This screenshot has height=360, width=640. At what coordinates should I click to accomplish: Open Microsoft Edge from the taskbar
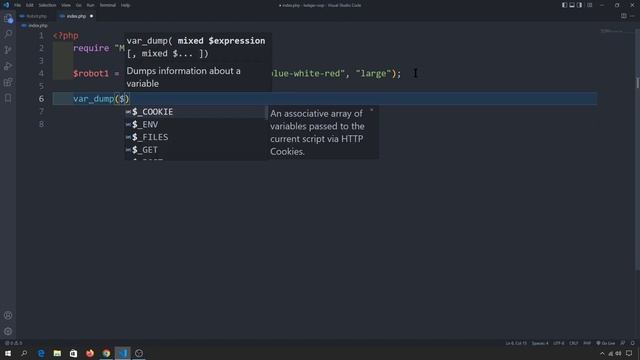41,353
